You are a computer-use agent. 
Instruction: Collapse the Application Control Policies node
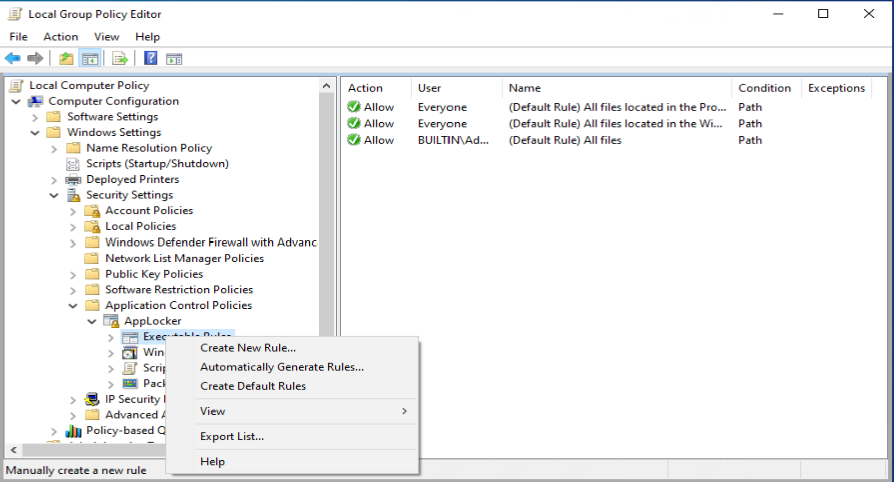pos(73,306)
